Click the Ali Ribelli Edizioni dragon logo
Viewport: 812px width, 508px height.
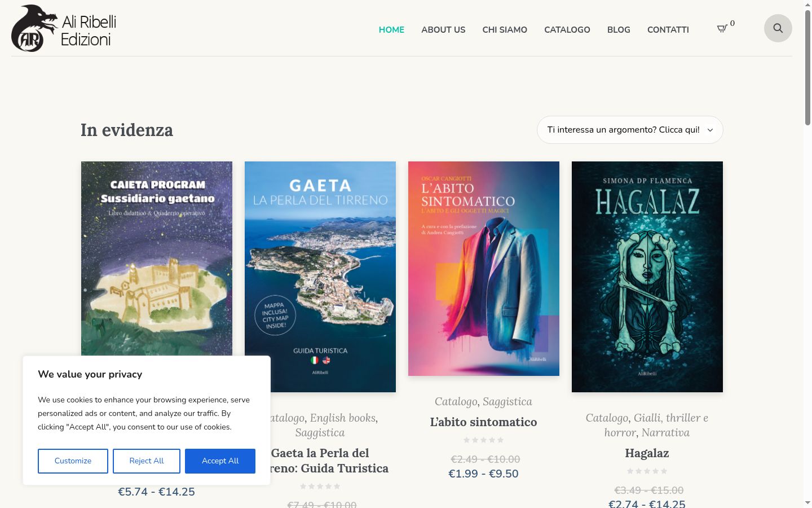(x=64, y=28)
